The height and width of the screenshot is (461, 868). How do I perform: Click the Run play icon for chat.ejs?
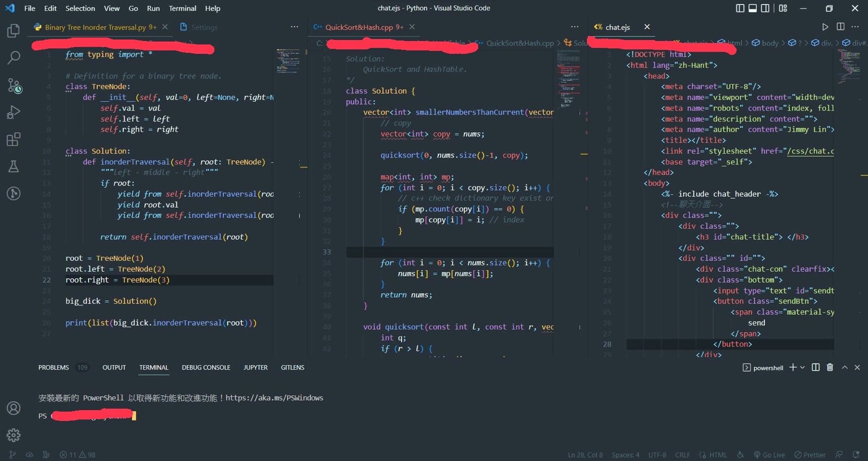[825, 27]
